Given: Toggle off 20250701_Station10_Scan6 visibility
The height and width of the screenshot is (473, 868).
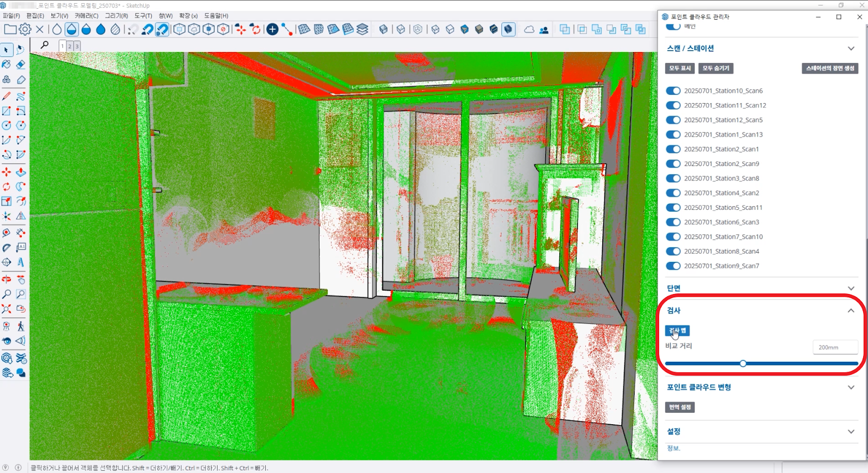Looking at the screenshot, I should (x=673, y=91).
